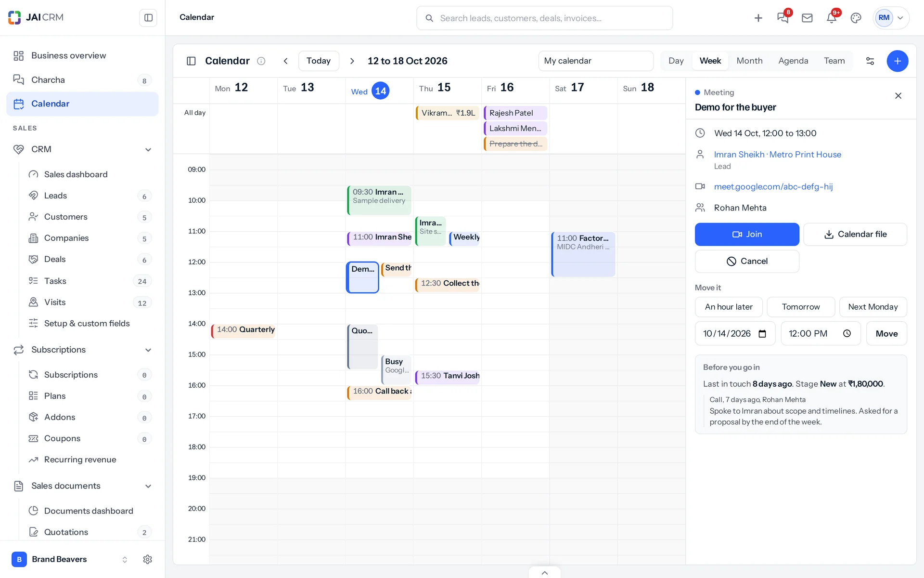The height and width of the screenshot is (578, 924).
Task: Close the meeting details panel
Action: [898, 96]
